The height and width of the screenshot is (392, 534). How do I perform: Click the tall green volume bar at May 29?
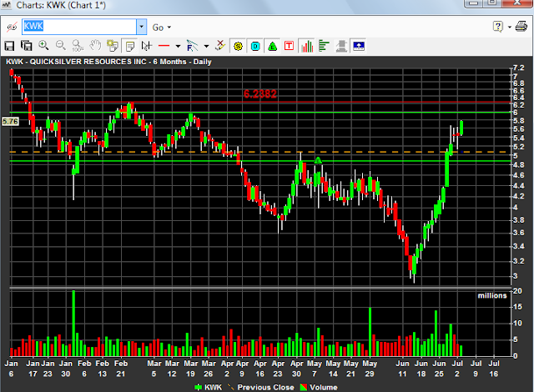[370, 332]
